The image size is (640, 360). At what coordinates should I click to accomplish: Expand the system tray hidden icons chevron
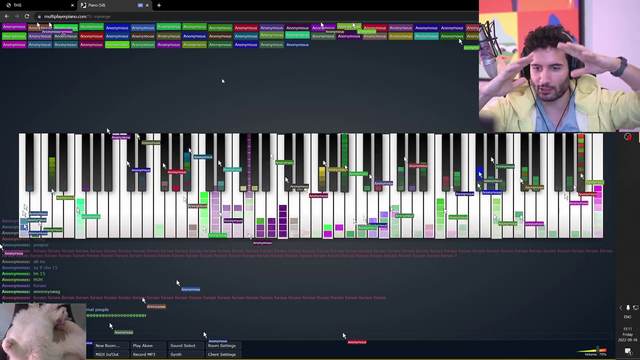point(621,308)
